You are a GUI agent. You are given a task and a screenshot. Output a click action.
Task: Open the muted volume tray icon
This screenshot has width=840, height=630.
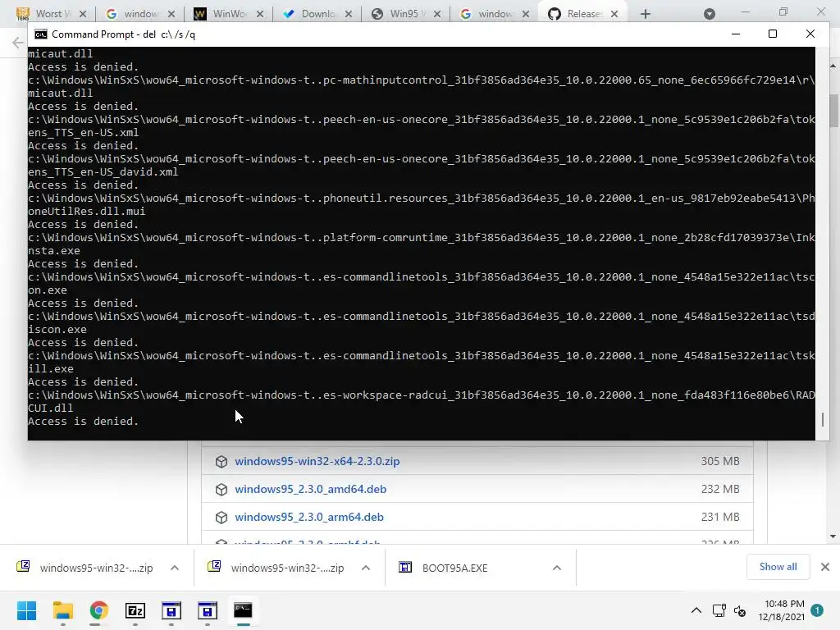740,610
